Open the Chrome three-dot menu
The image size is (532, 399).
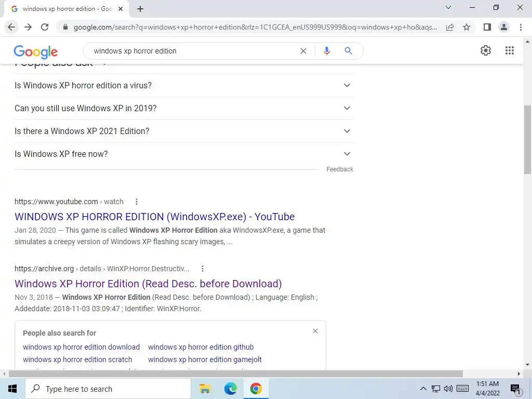coord(521,27)
